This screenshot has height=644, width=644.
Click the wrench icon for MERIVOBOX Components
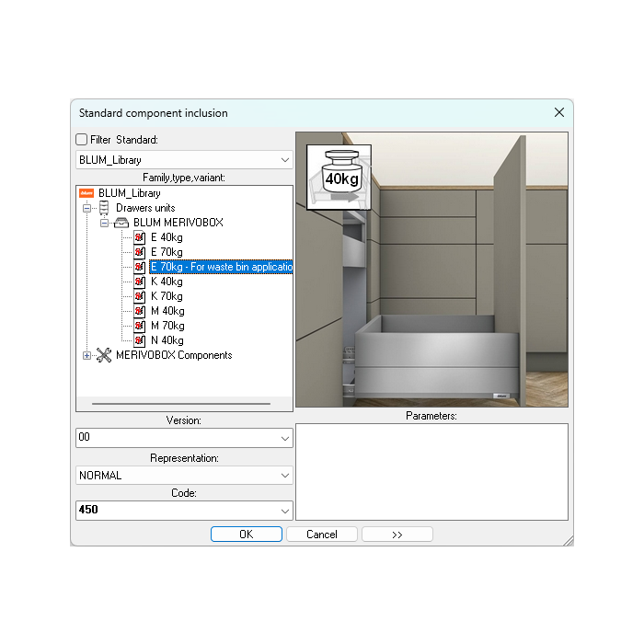(x=104, y=355)
